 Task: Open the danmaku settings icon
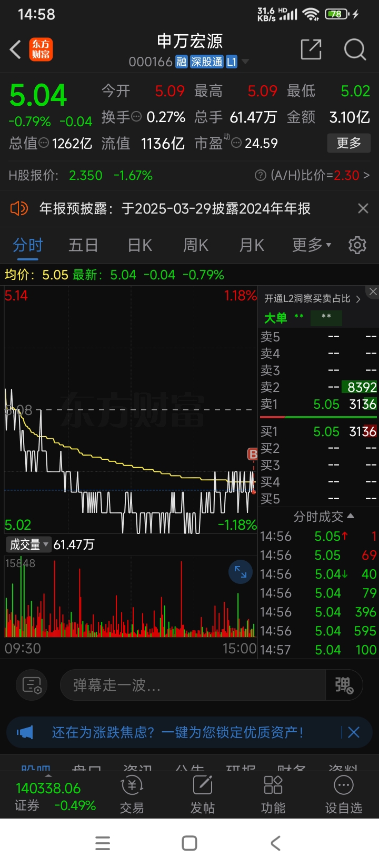[x=32, y=685]
